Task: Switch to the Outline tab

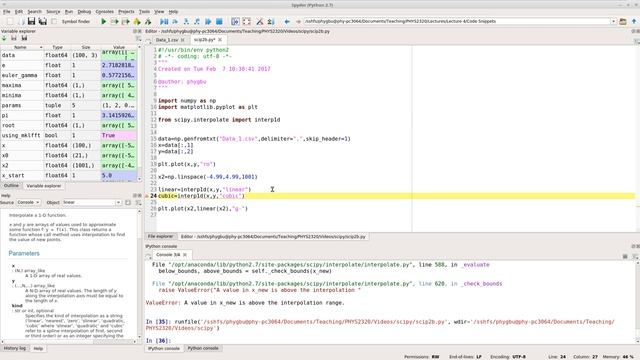Action: [11, 186]
